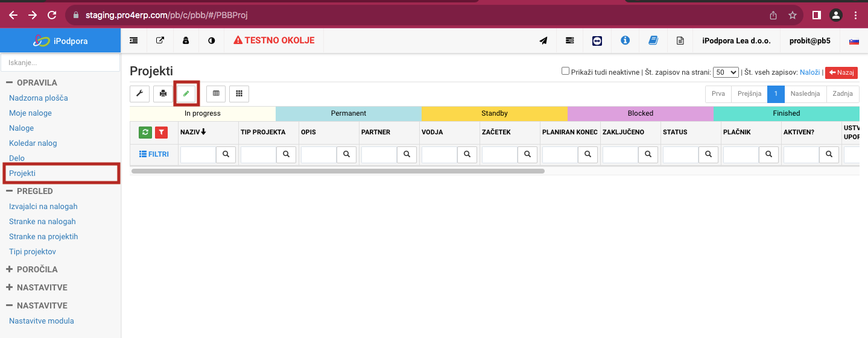Screen dimensions: 868x338
Task: Click search icon under AKTIVEN? column
Action: point(829,155)
